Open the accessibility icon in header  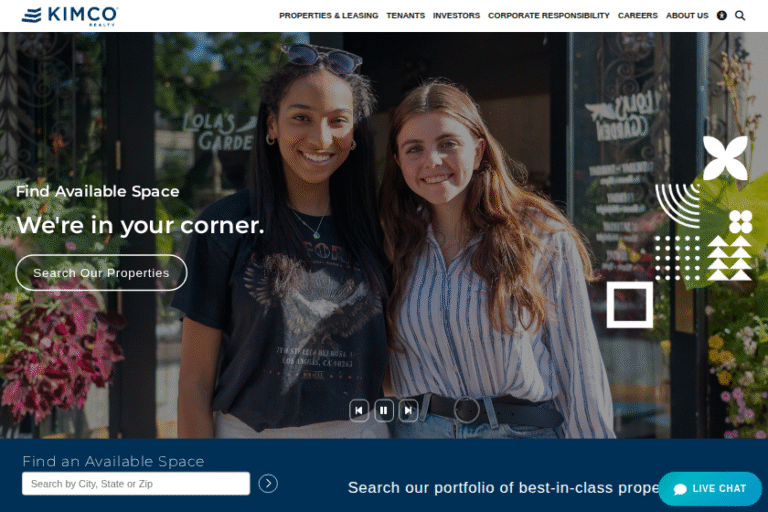coord(721,16)
